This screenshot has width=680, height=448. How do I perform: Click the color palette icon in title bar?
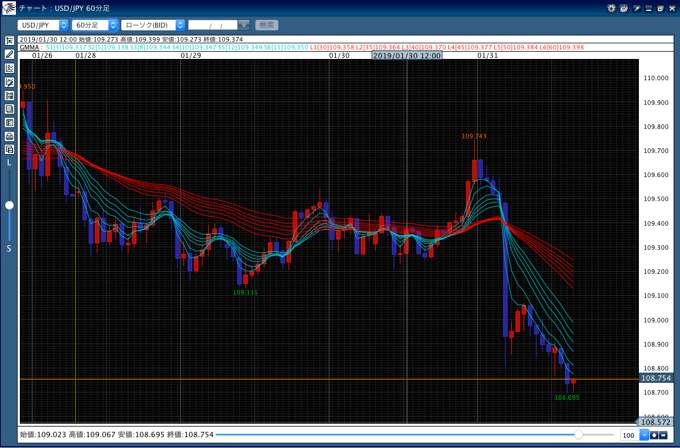(624, 7)
